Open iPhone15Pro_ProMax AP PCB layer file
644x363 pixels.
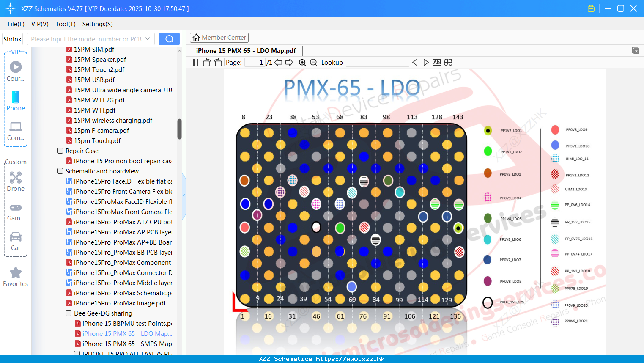(x=123, y=232)
